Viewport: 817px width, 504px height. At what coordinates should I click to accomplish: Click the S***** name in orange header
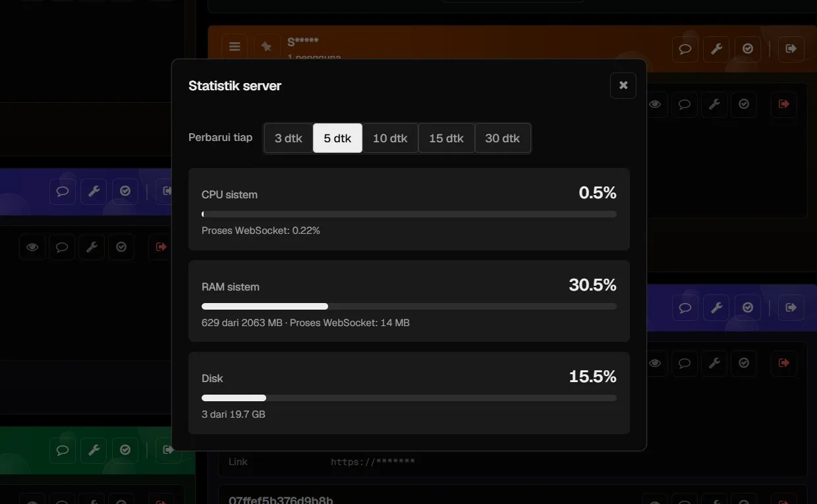(x=303, y=43)
